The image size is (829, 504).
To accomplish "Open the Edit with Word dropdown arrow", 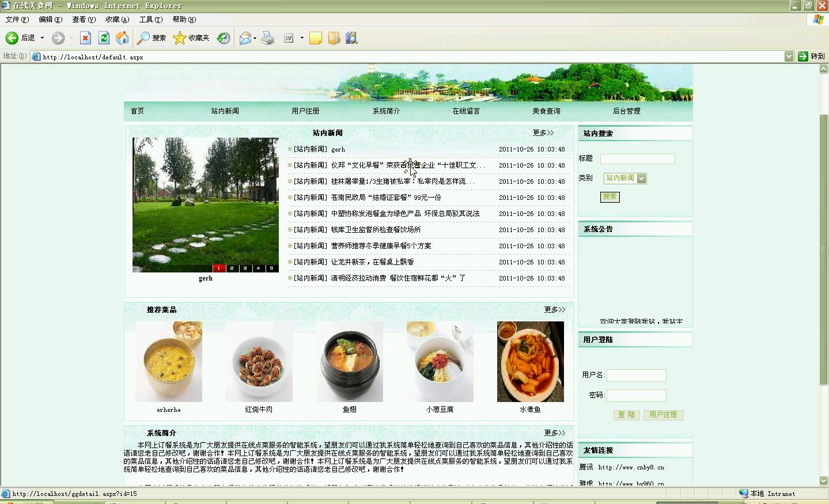I will [302, 38].
